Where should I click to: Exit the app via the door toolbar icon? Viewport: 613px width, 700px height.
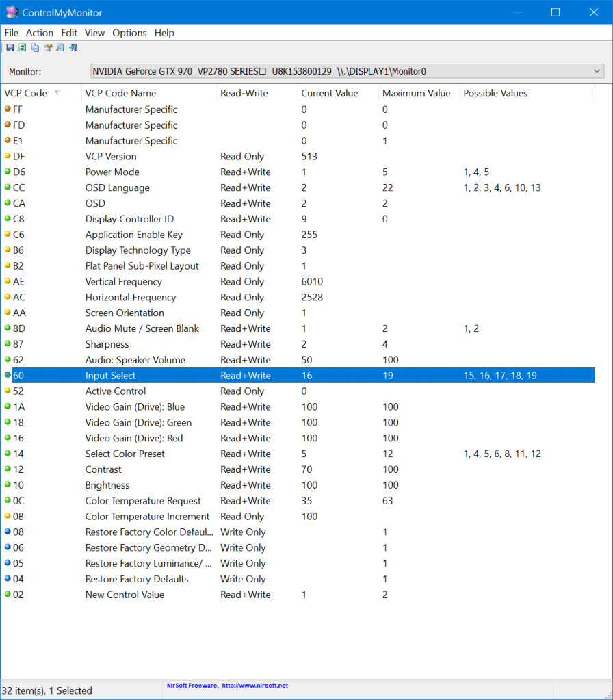[x=73, y=47]
